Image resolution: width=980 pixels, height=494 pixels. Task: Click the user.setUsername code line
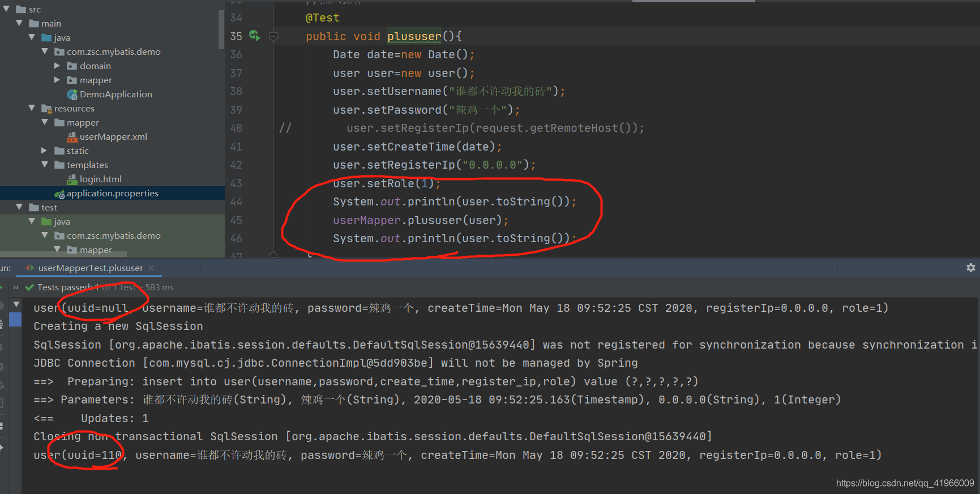[x=449, y=92]
